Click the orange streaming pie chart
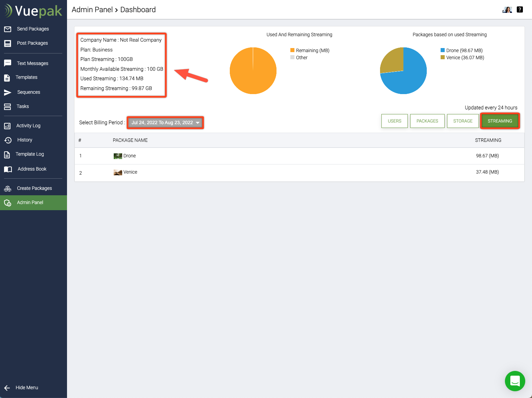Viewport: 532px width, 398px height. point(253,71)
